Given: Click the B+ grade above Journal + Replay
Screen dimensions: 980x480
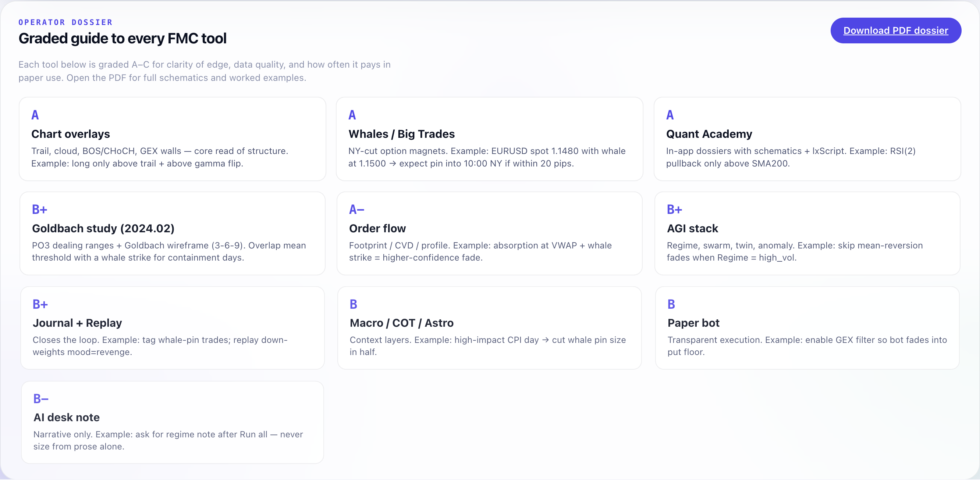Looking at the screenshot, I should (40, 304).
